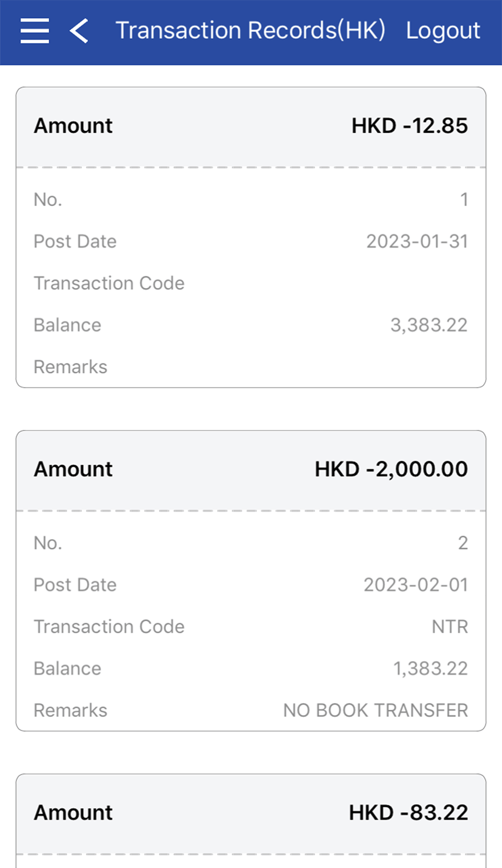The height and width of the screenshot is (868, 502).
Task: Tap the post date 2023-01-31
Action: pos(417,242)
